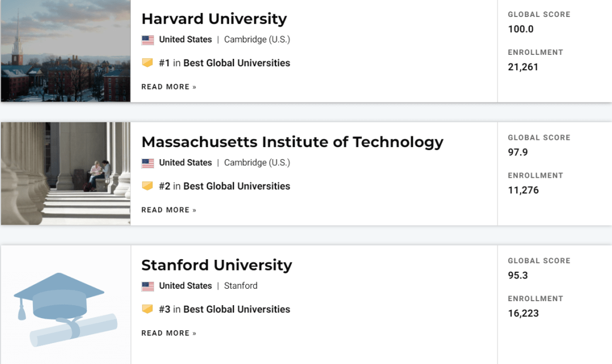Open the MIT columns photo thumbnail
The height and width of the screenshot is (364, 612).
tap(66, 173)
